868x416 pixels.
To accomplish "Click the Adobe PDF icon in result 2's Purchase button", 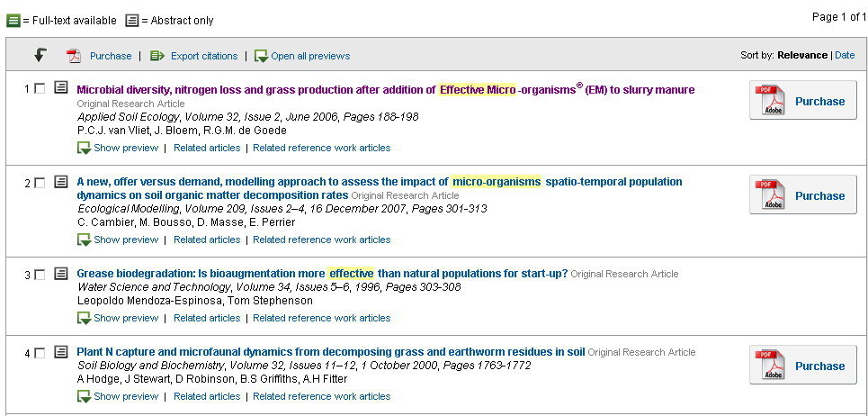I will [x=774, y=194].
